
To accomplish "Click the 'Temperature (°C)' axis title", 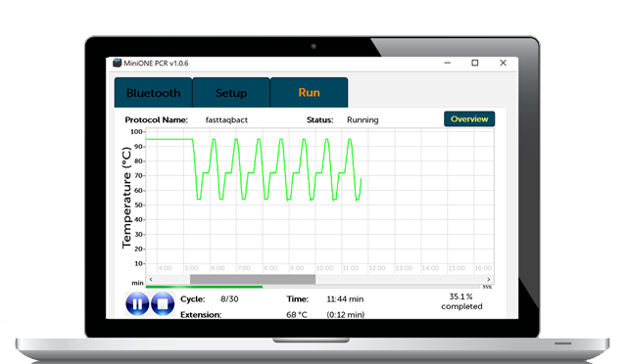I will pos(126,198).
